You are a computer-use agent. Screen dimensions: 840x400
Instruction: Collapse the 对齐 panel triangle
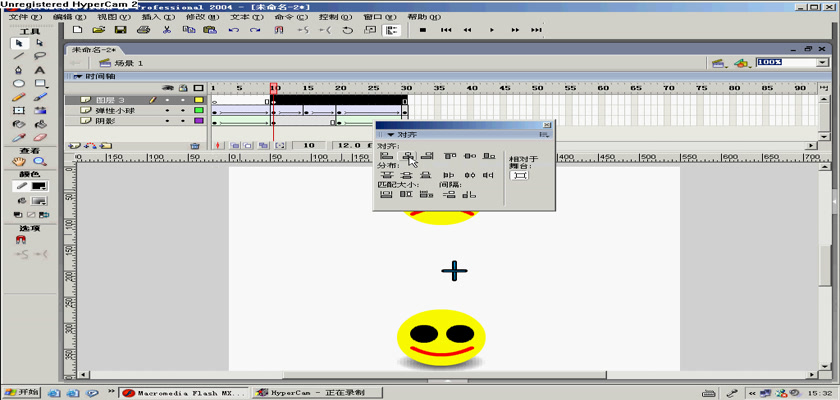pos(391,135)
